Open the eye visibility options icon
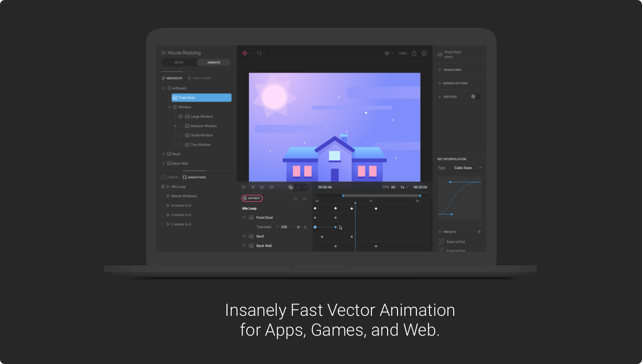The image size is (642, 364). (x=387, y=53)
